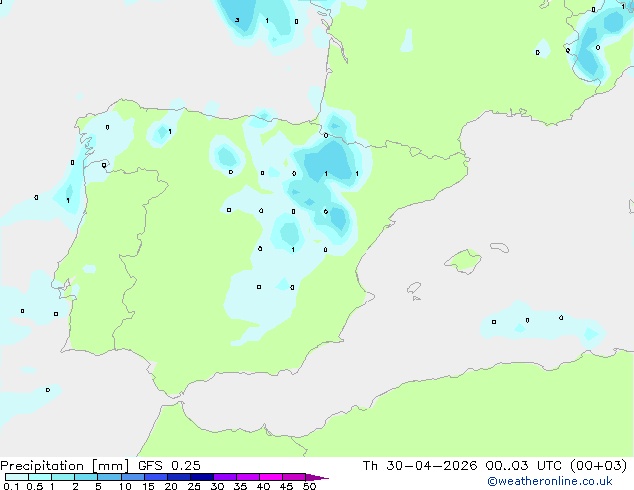
Task: Click the legend label '0.5'
Action: [34, 486]
